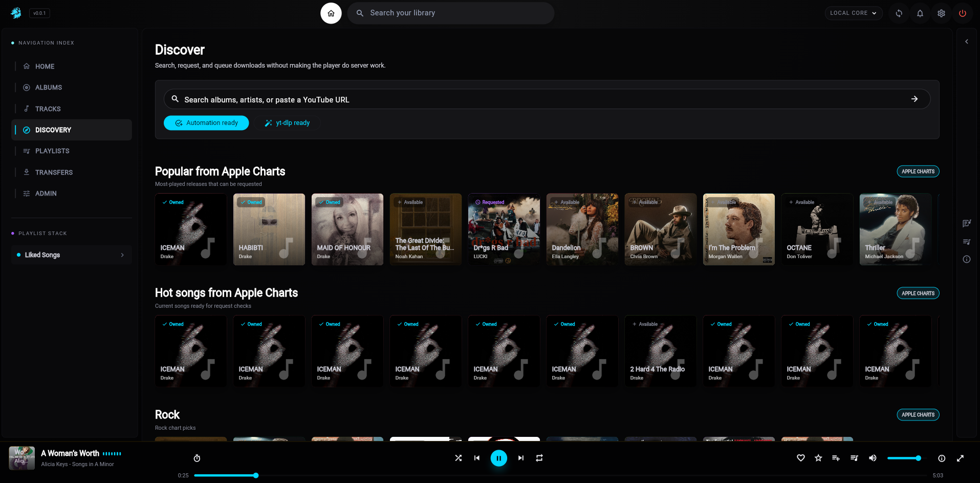
Task: Click the APPLE CHARTS button for the Rock section
Action: [918, 415]
